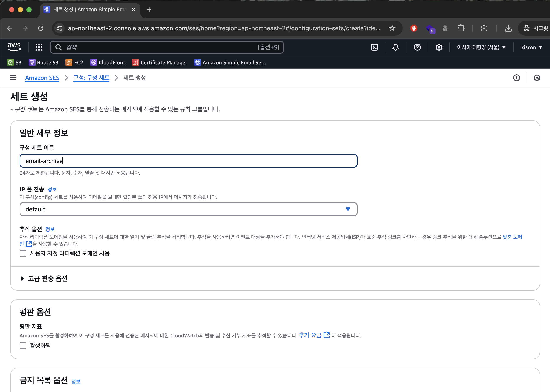The image size is (550, 392).
Task: Toggle the side navigation hamburger menu
Action: (x=13, y=78)
